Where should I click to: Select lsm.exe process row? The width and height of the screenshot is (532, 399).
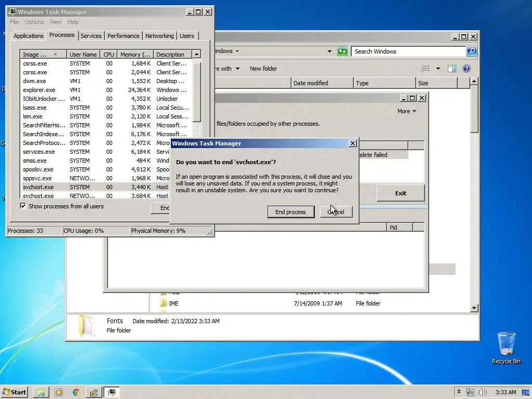tap(106, 116)
